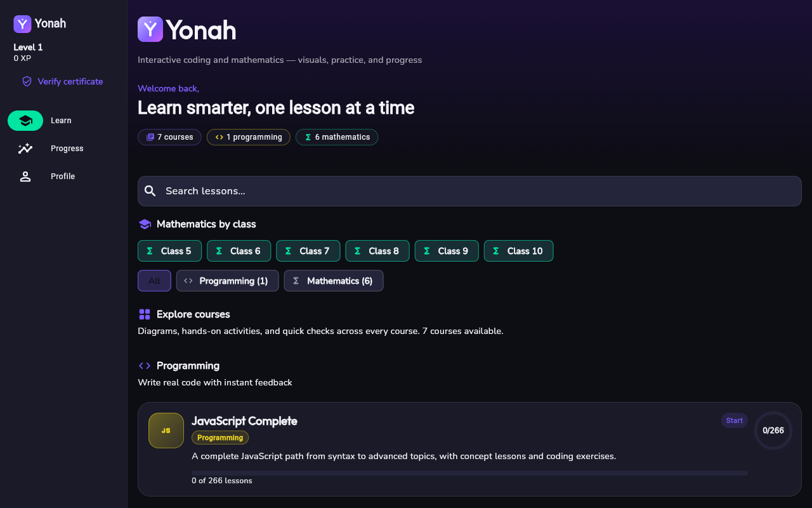
Task: Choose Class 8 mathematics
Action: coord(377,251)
